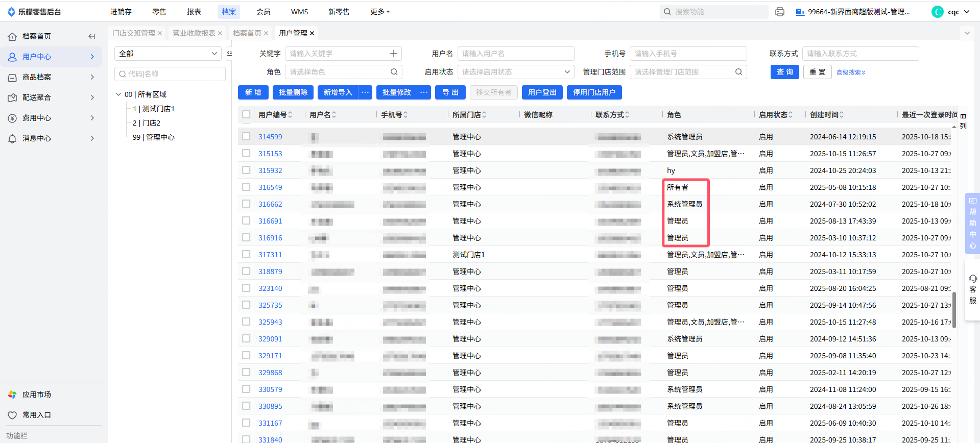This screenshot has width=980, height=443.
Task: Toggle the select-all header checkbox
Action: (246, 115)
